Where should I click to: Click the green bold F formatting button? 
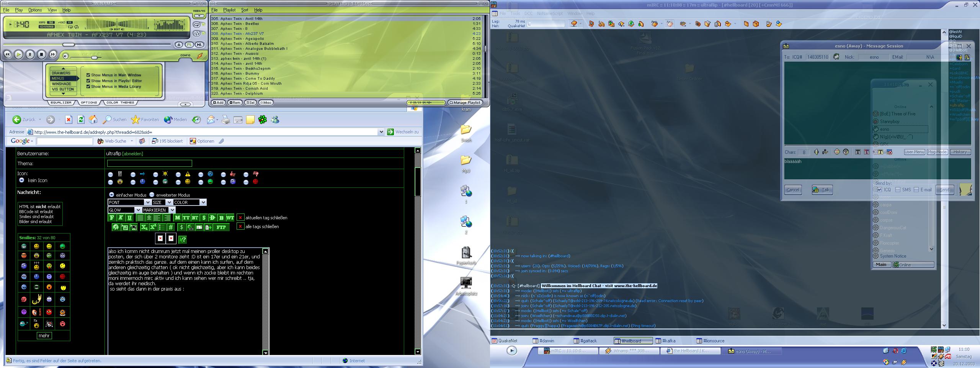[x=112, y=218]
